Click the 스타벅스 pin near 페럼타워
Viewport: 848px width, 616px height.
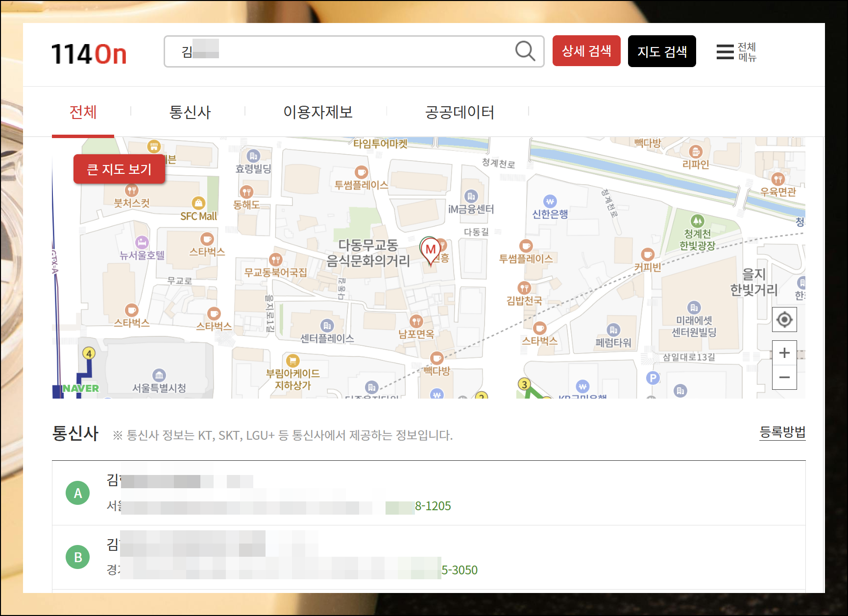pyautogui.click(x=539, y=328)
